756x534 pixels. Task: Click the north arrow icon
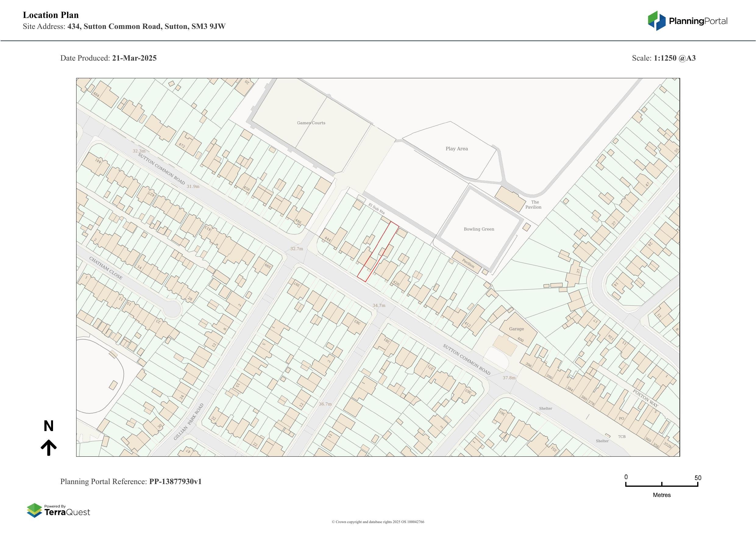pos(48,448)
